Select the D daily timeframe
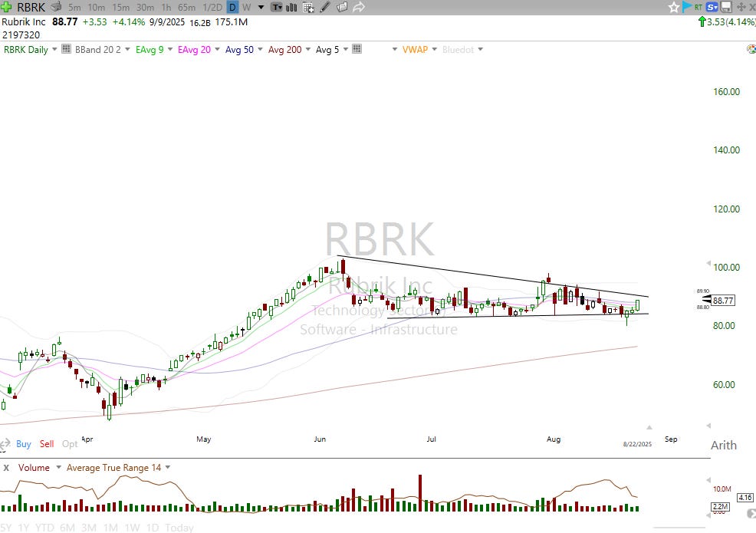This screenshot has height=533, width=756. (x=232, y=8)
